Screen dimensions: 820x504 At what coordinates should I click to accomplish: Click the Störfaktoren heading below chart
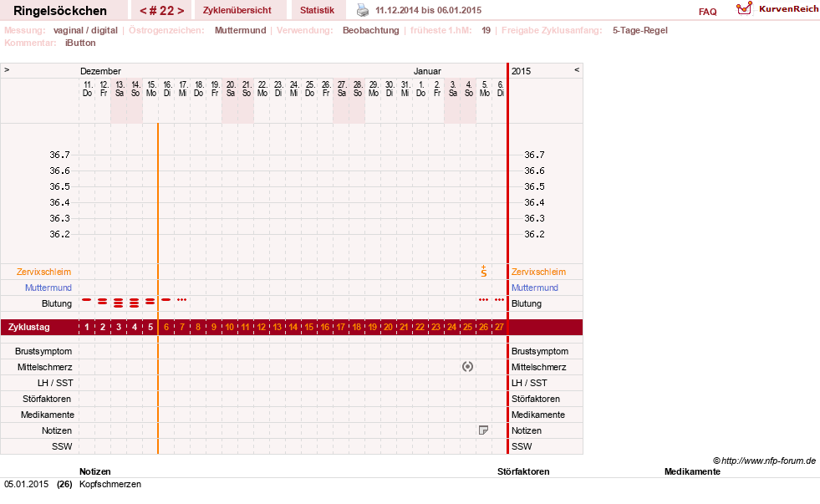[523, 471]
